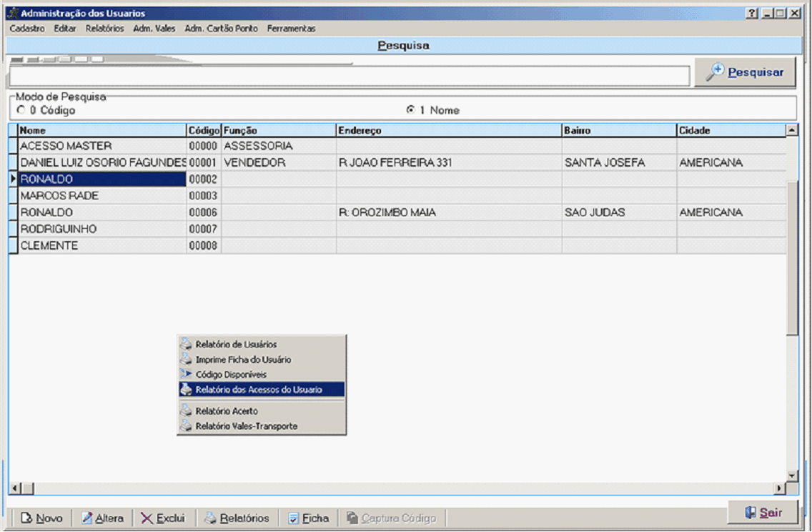Image resolution: width=812 pixels, height=532 pixels.
Task: Choose Relatório Vales-Transporte from popup menu
Action: (x=246, y=426)
